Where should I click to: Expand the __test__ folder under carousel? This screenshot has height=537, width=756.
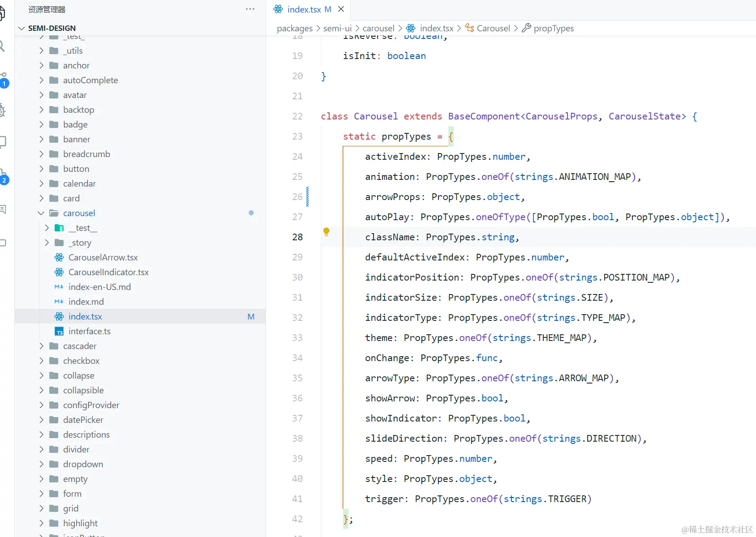47,228
